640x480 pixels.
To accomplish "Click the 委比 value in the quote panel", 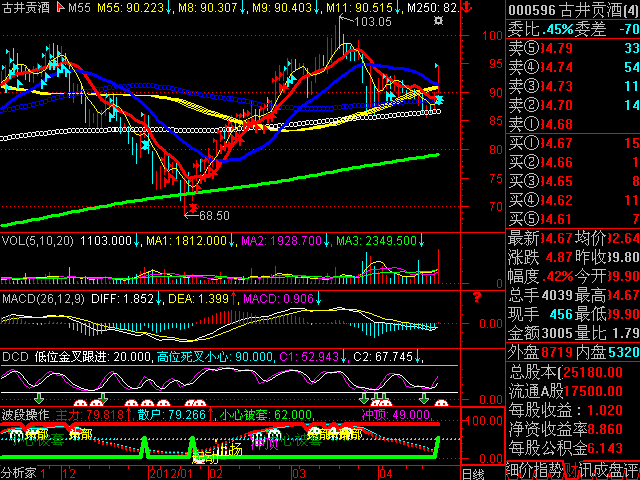I will [x=558, y=29].
